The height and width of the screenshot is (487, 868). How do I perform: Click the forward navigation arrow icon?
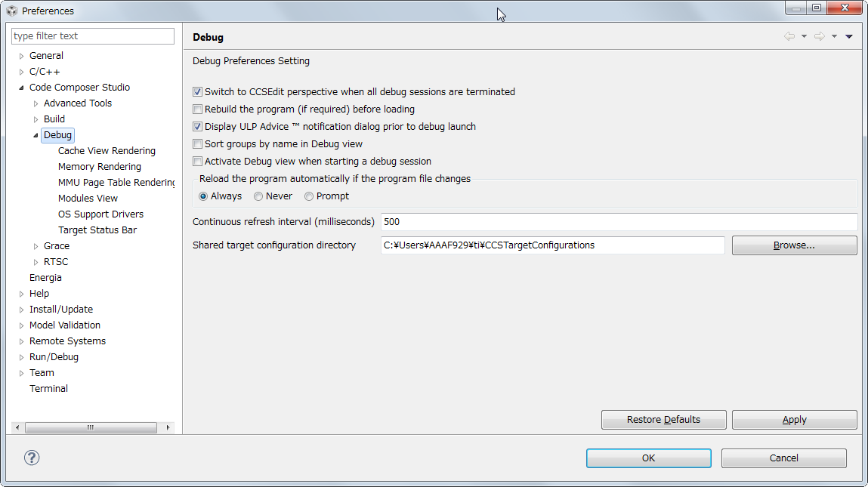(820, 36)
